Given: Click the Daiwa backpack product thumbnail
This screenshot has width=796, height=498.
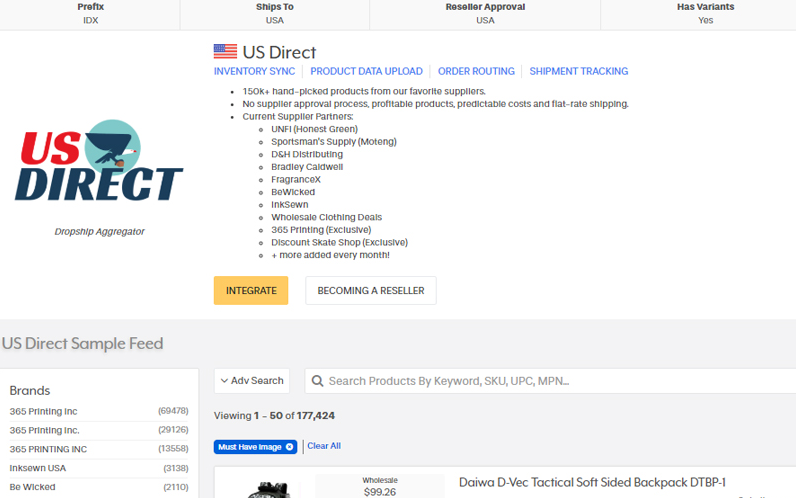Looking at the screenshot, I should 269,490.
